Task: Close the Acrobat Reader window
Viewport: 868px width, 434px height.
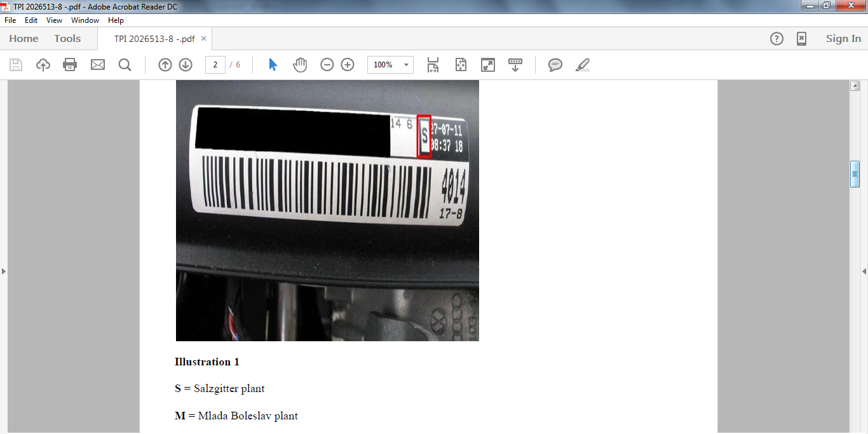Action: [x=850, y=6]
